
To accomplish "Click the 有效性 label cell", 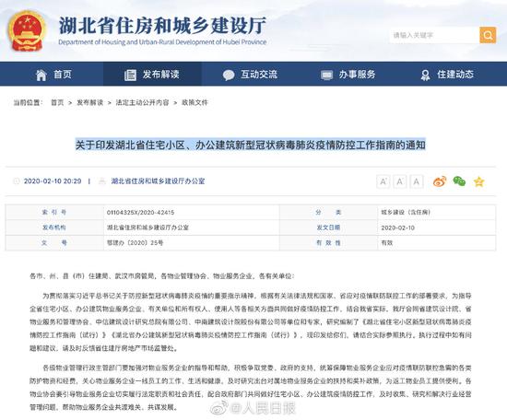I will pos(328,242).
